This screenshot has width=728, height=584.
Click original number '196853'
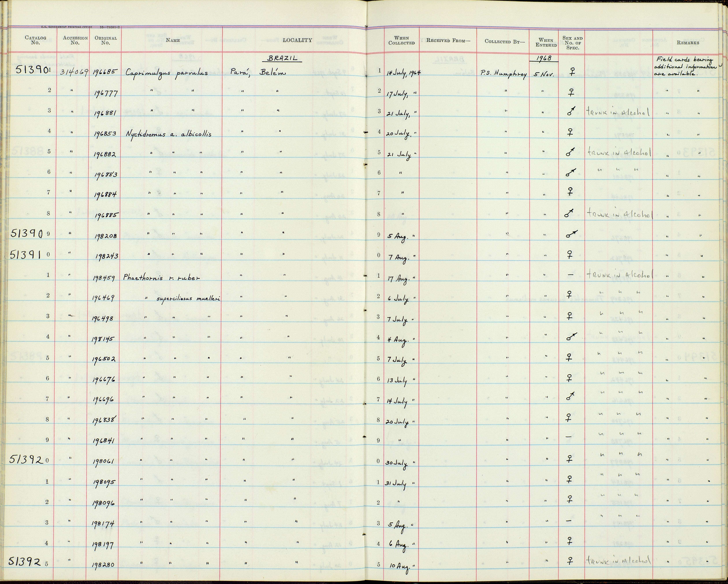click(x=106, y=133)
